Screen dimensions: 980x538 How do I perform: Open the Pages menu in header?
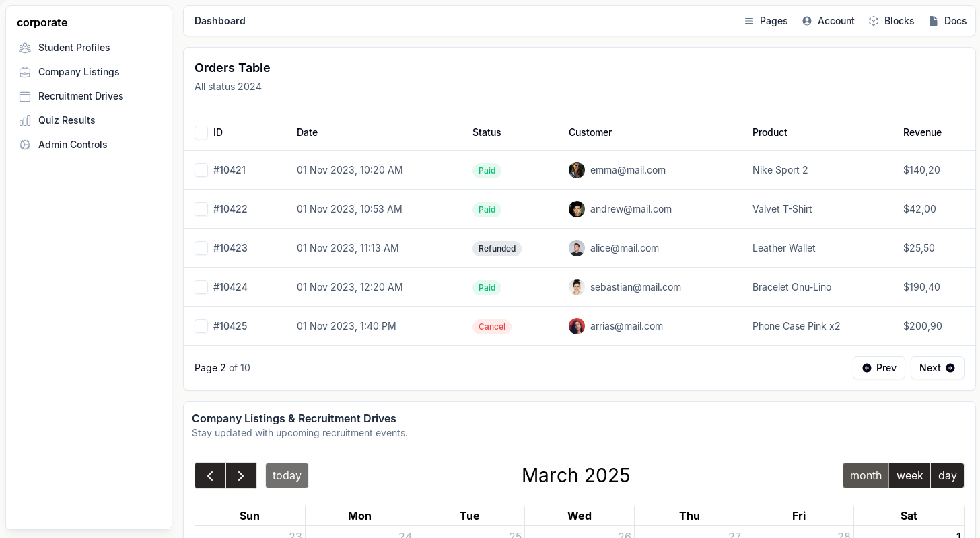pyautogui.click(x=766, y=21)
